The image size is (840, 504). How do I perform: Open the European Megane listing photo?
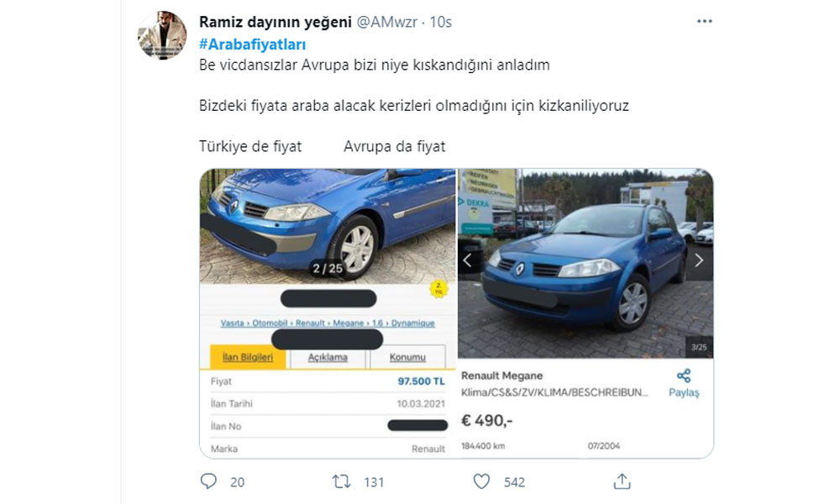click(x=585, y=264)
